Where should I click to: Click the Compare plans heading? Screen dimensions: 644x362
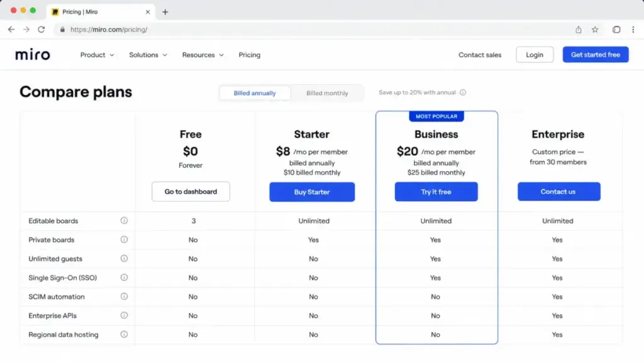76,92
